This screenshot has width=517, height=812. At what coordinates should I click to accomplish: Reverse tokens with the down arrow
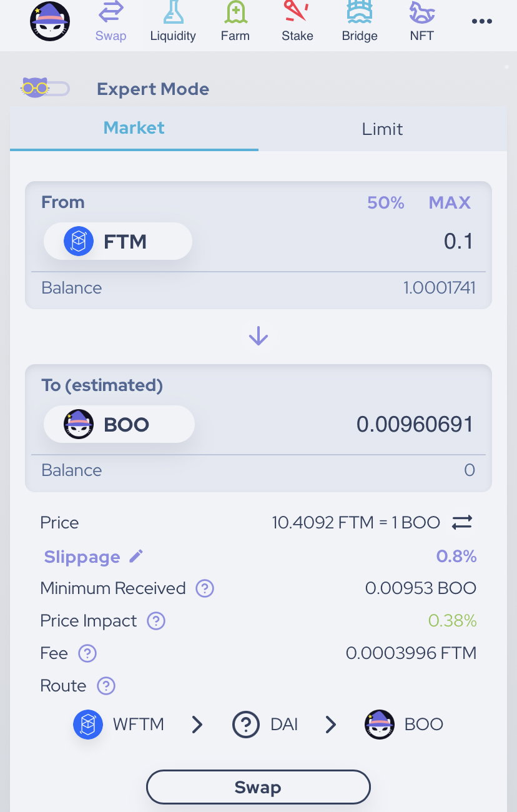point(258,337)
